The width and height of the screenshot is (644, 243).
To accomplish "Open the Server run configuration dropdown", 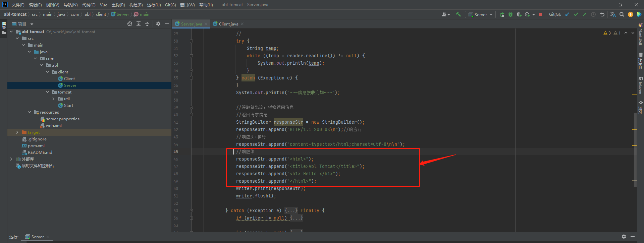I will click(x=480, y=14).
